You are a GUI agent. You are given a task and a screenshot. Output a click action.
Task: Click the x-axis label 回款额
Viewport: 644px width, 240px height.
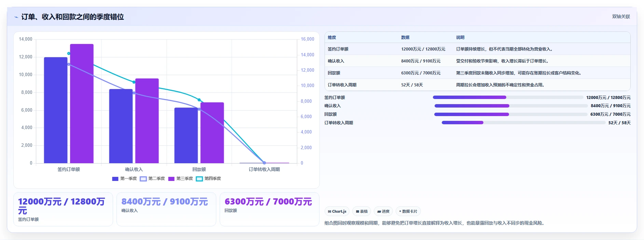click(199, 169)
